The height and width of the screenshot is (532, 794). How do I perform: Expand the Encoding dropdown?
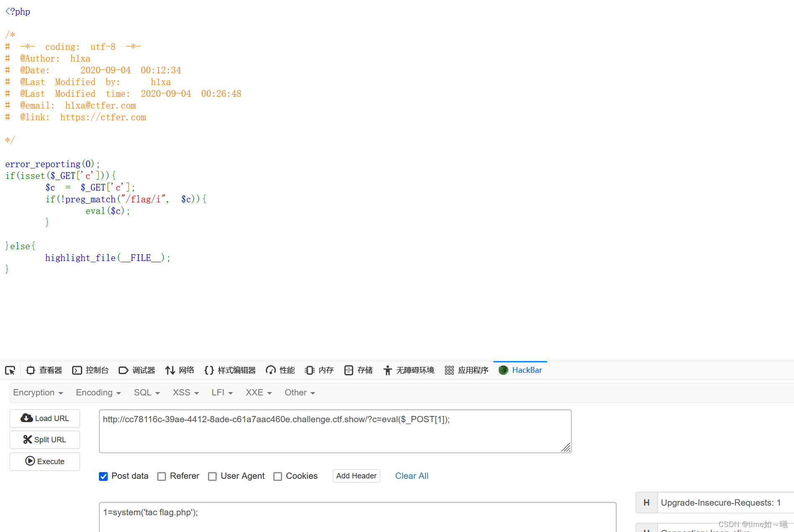point(99,393)
